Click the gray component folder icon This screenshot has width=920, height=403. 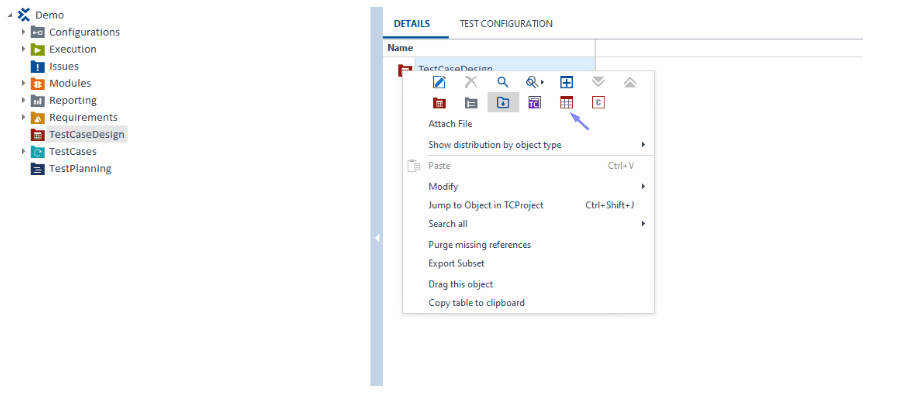tap(471, 102)
